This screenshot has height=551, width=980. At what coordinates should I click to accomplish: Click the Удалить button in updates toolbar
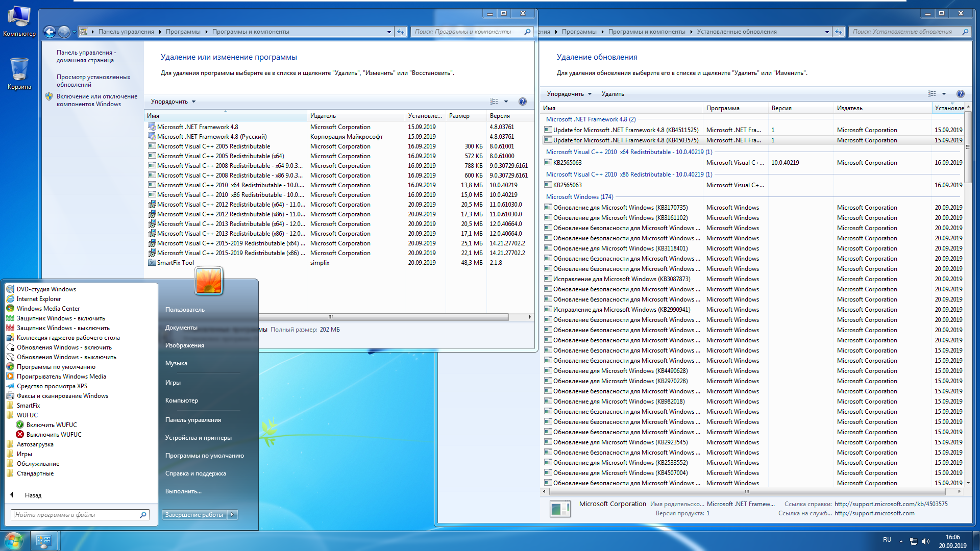point(612,94)
